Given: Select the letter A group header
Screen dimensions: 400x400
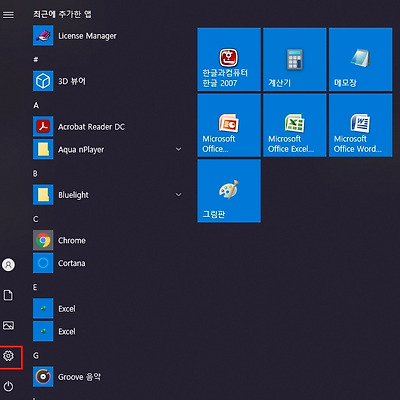Looking at the screenshot, I should coord(36,105).
